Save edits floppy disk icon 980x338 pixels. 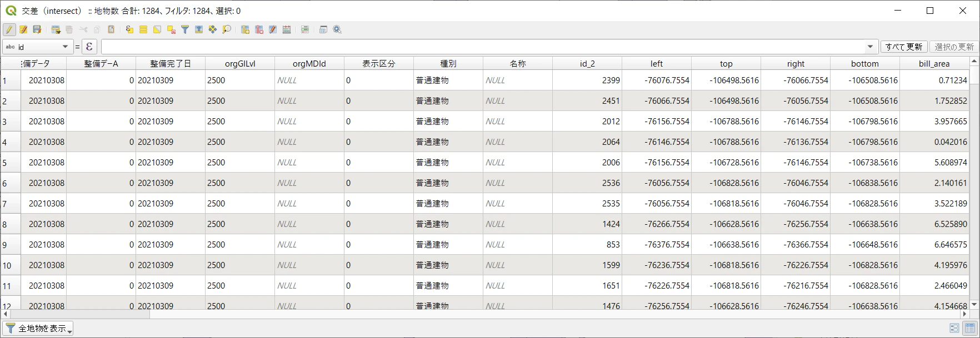pos(37,29)
